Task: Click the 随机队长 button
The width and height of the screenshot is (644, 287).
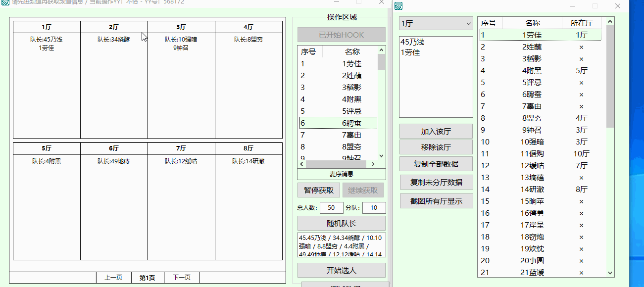Action: (342, 223)
